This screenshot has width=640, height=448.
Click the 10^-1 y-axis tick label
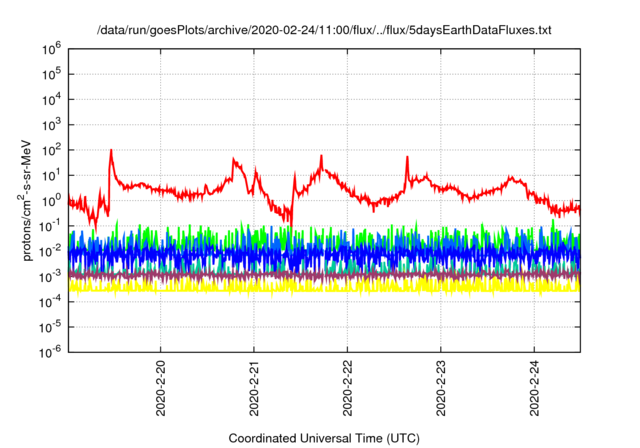click(x=50, y=226)
